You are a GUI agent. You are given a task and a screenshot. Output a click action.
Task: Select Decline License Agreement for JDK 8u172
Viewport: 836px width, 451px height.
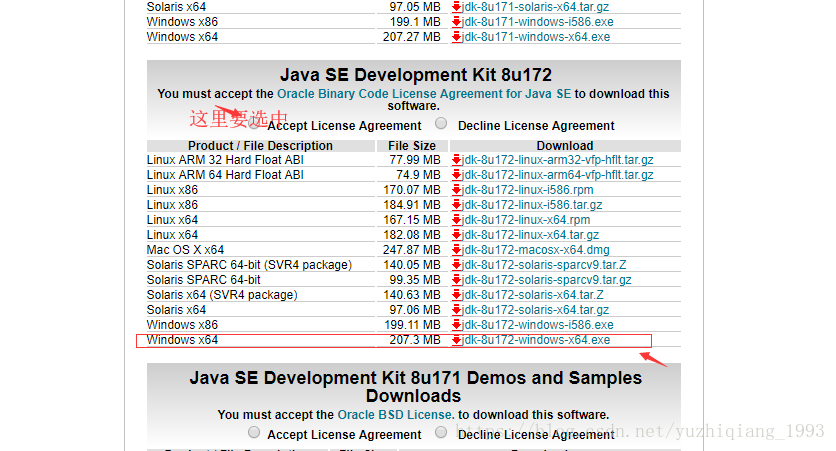pyautogui.click(x=441, y=123)
